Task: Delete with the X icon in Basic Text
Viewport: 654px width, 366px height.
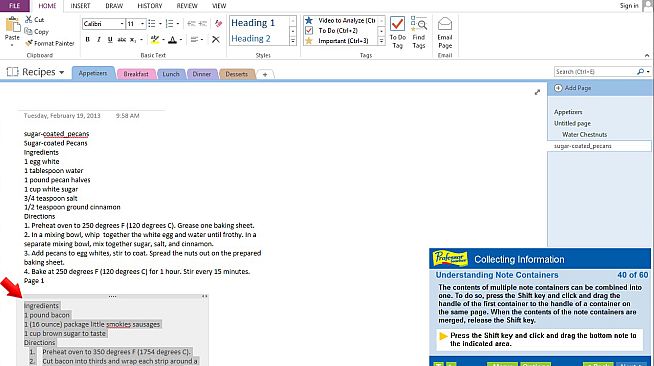Action: 216,40
